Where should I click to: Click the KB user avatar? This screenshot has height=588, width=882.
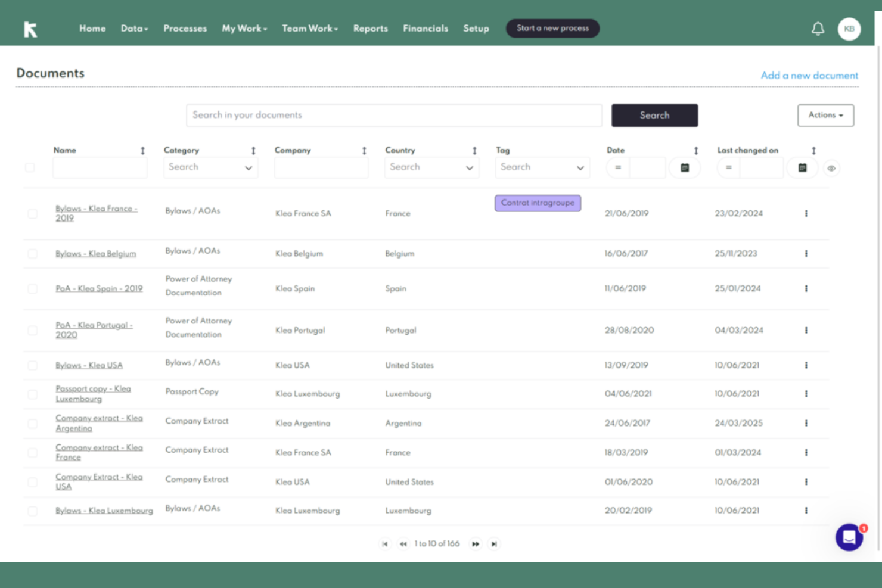[849, 29]
